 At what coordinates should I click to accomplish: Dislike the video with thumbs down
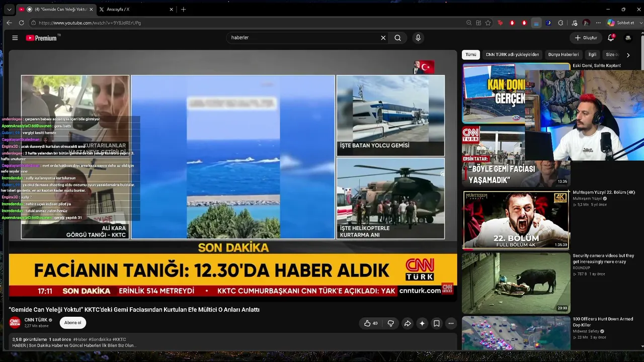[x=390, y=323]
